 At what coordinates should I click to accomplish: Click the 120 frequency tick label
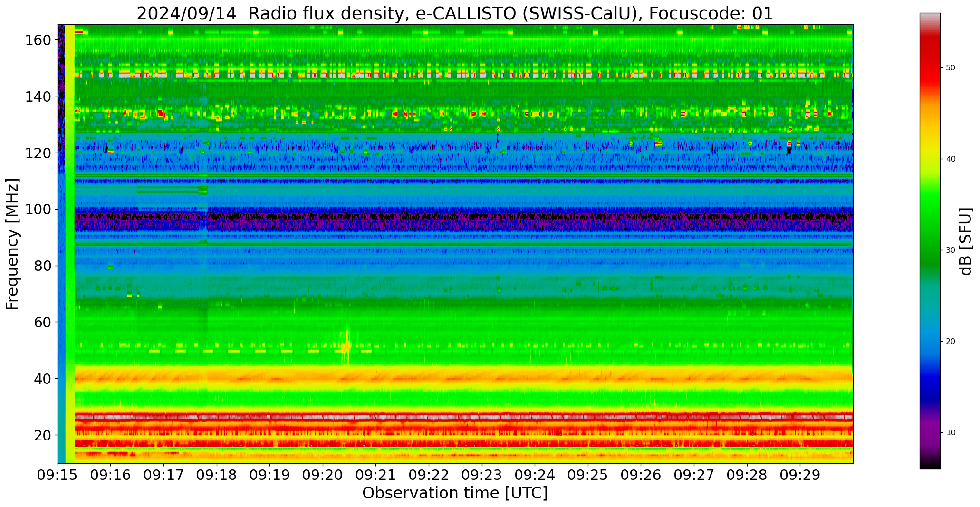click(x=38, y=153)
